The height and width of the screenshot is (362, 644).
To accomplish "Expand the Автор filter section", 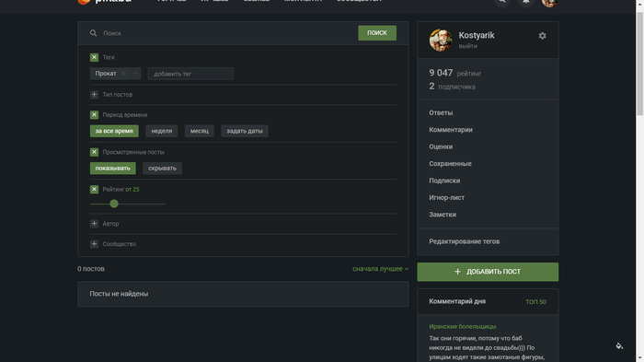I will pos(94,224).
